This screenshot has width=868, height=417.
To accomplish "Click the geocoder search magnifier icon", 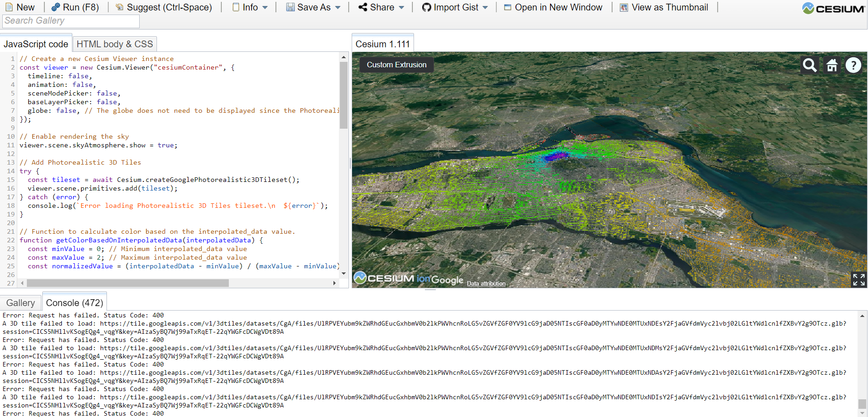I will tap(809, 65).
